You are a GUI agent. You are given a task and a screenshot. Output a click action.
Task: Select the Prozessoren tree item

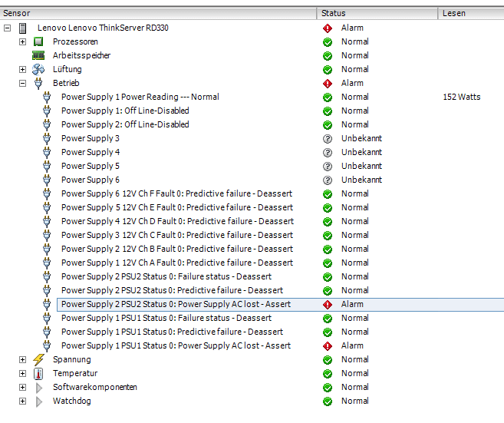(x=75, y=41)
